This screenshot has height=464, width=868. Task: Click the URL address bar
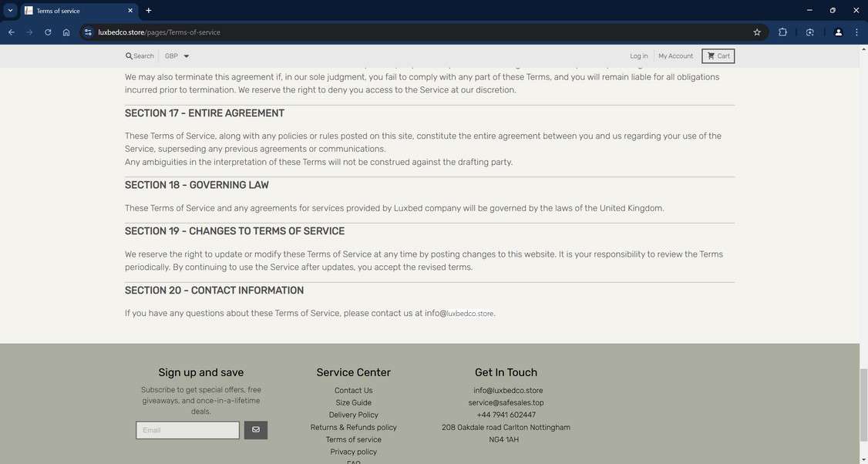(x=421, y=32)
